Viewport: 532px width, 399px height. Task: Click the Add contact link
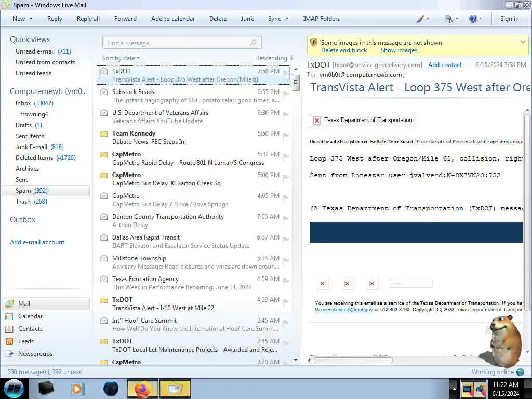tap(445, 65)
